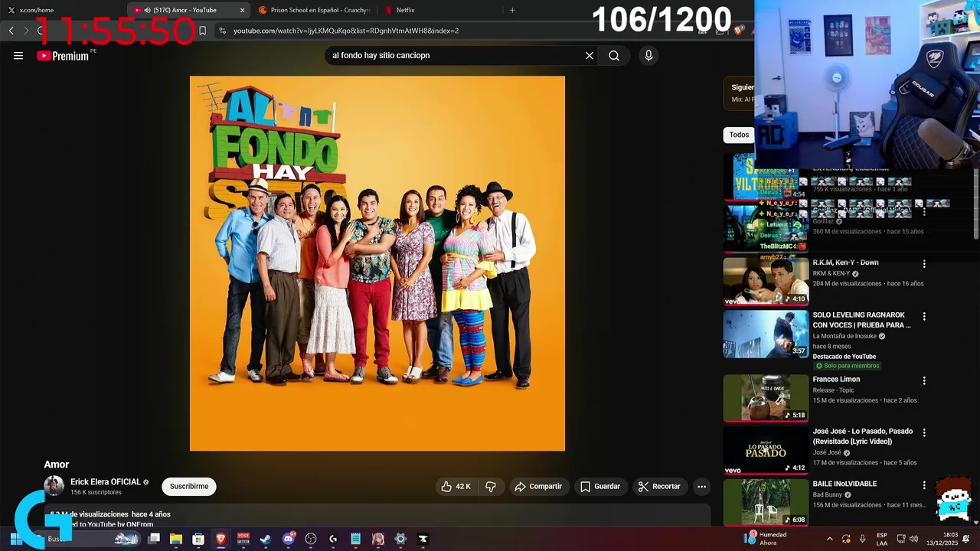The width and height of the screenshot is (980, 551).
Task: Show hidden system tray icons chevron
Action: pos(829,539)
